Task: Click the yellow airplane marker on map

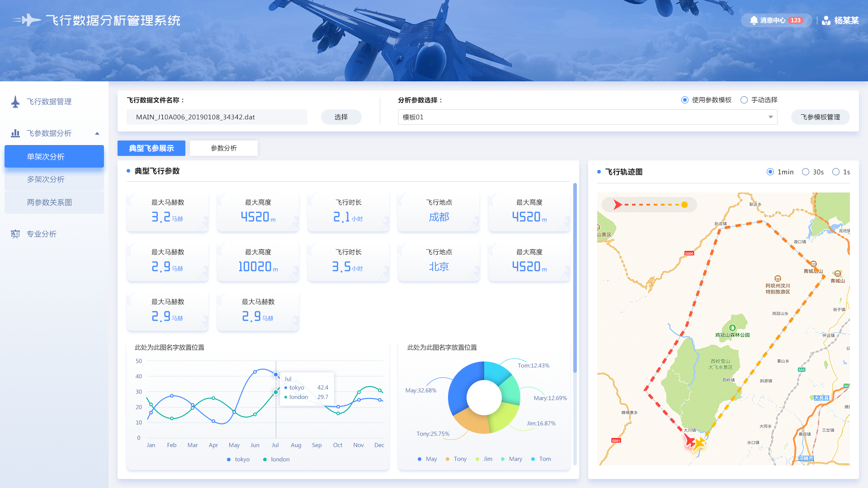Action: point(699,443)
